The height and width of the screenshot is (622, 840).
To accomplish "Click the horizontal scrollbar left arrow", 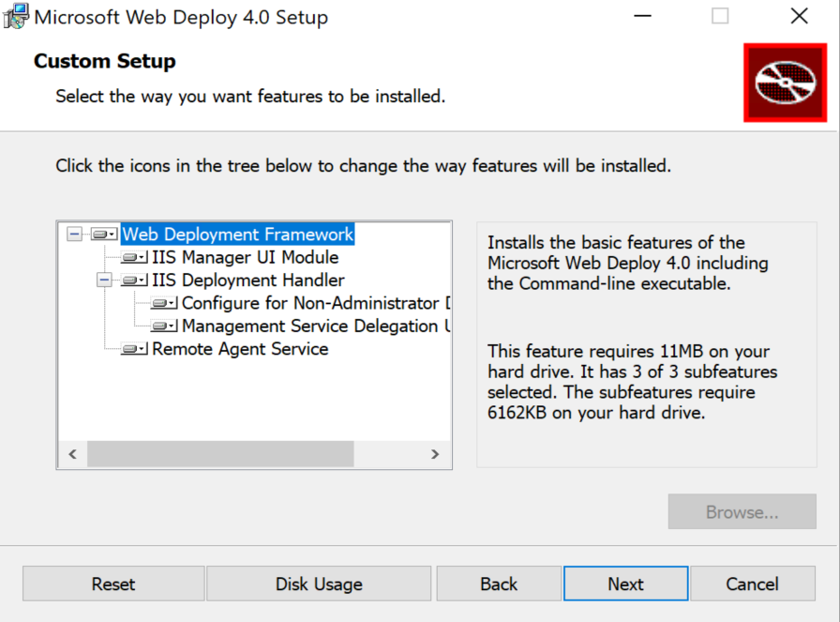I will [x=72, y=454].
